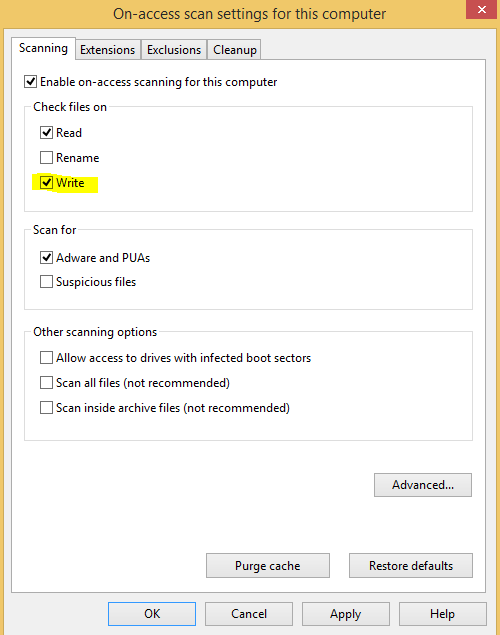
Task: Select the Cleanup tab
Action: pyautogui.click(x=234, y=49)
